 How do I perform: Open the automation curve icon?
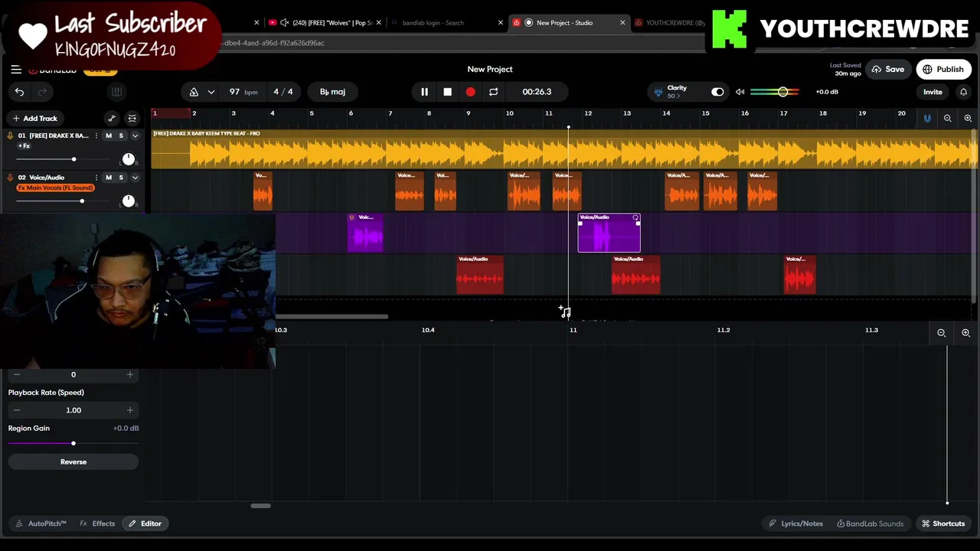coord(112,119)
